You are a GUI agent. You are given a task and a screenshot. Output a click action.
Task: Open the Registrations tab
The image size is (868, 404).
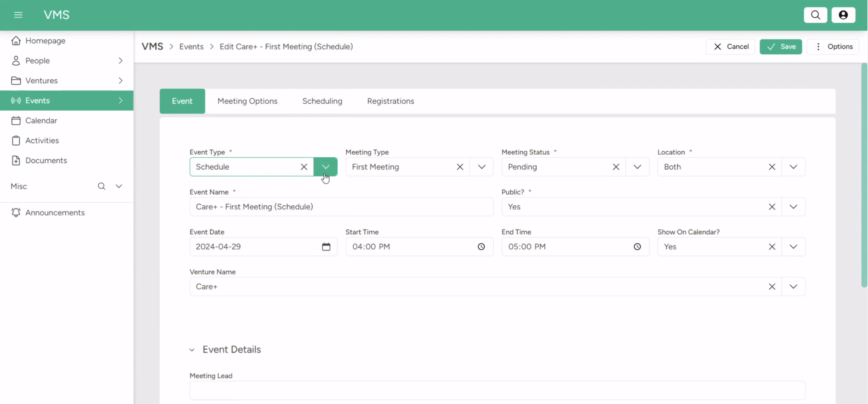point(390,101)
